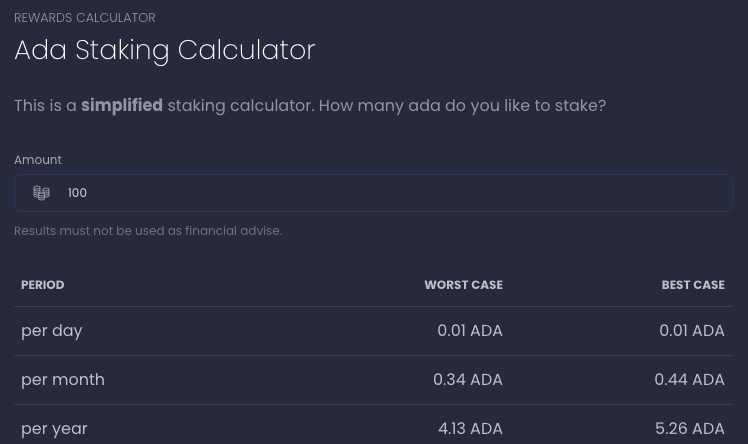Select the "per month" row label
748x444 pixels.
click(63, 380)
